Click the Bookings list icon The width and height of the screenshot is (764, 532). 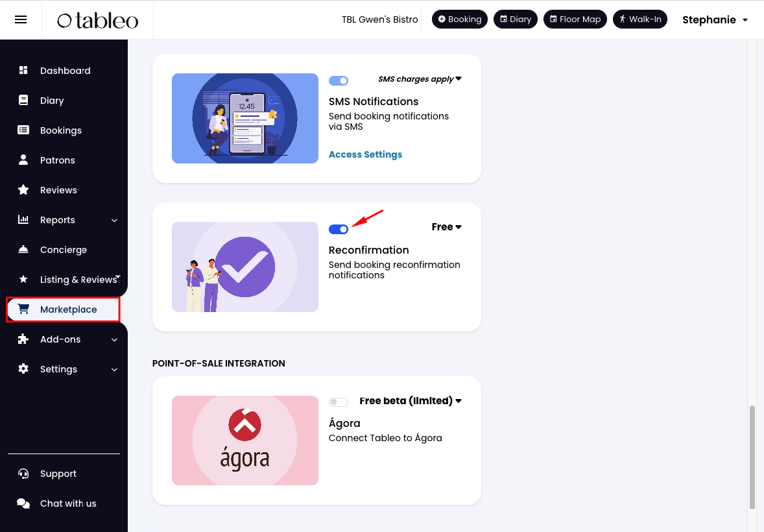tap(23, 130)
